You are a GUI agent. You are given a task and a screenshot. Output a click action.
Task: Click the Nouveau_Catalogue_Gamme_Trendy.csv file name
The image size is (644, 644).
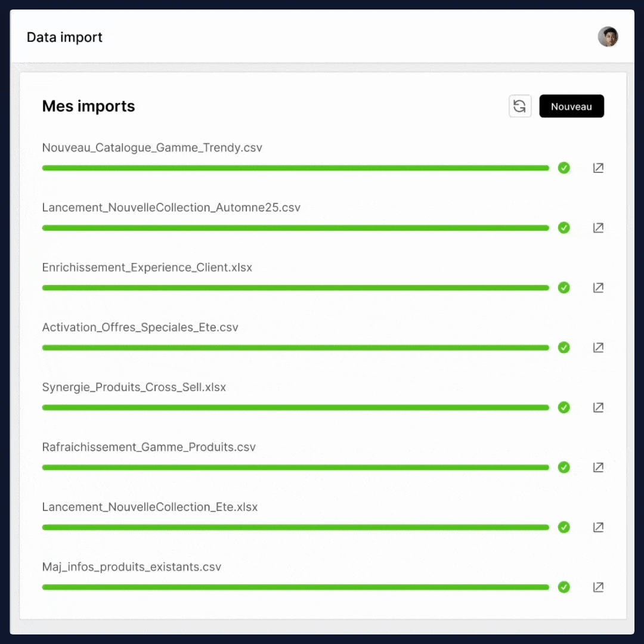click(x=152, y=147)
